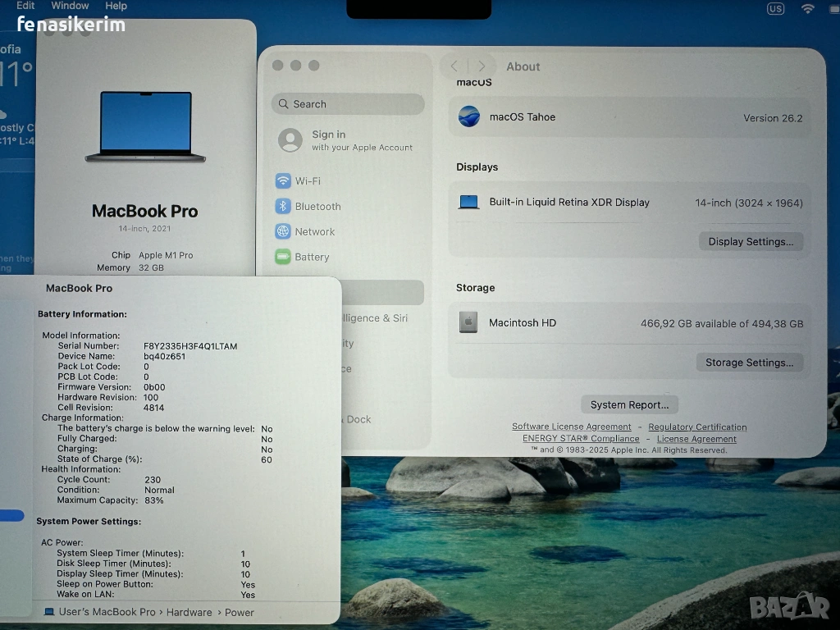Click the Display Settings button
This screenshot has height=630, width=840.
coord(751,242)
